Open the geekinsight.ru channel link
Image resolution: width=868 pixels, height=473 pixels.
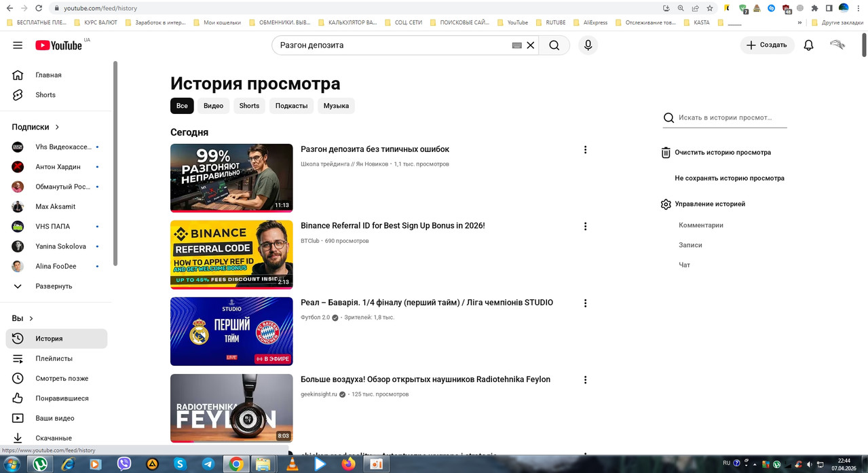tap(319, 394)
